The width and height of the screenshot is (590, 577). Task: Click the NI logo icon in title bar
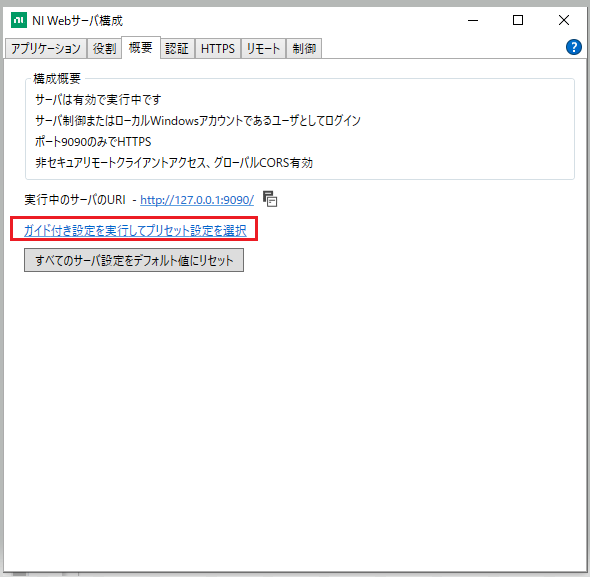point(19,20)
